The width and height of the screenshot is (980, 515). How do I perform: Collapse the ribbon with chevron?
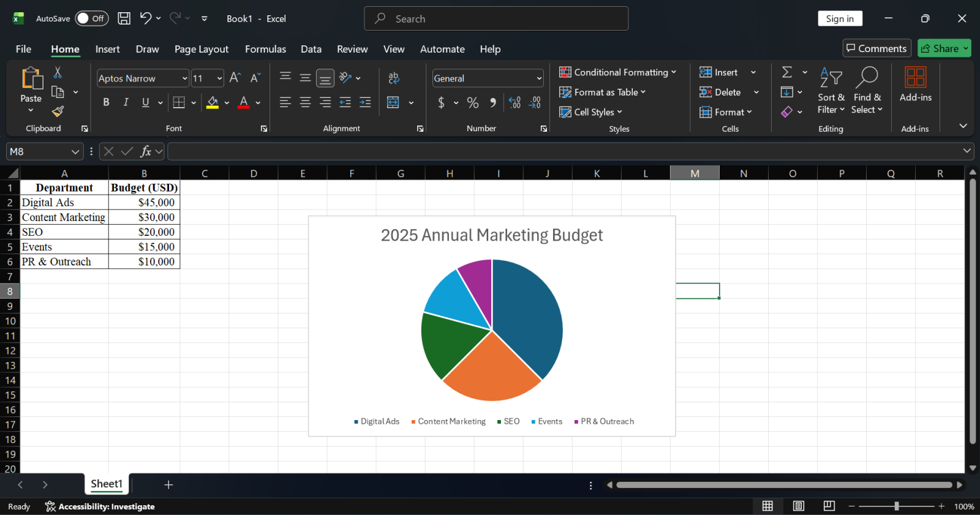point(963,126)
